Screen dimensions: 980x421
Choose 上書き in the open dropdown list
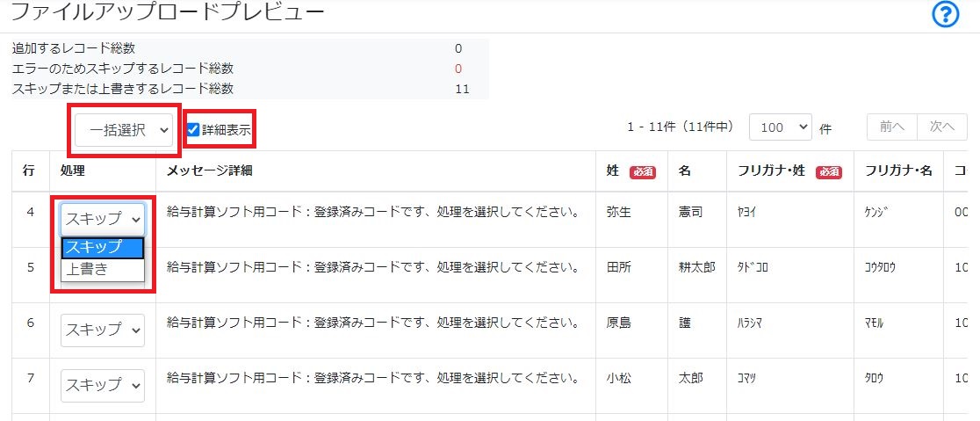(103, 270)
